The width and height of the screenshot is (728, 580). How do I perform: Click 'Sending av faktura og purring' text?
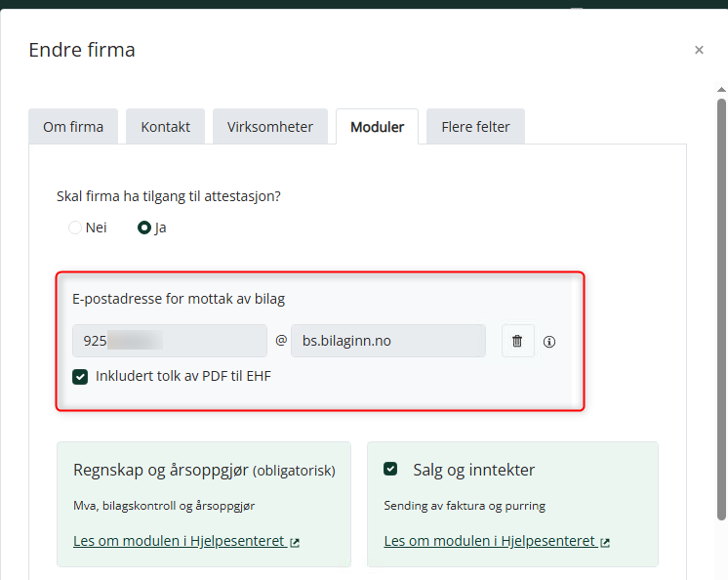pyautogui.click(x=465, y=506)
